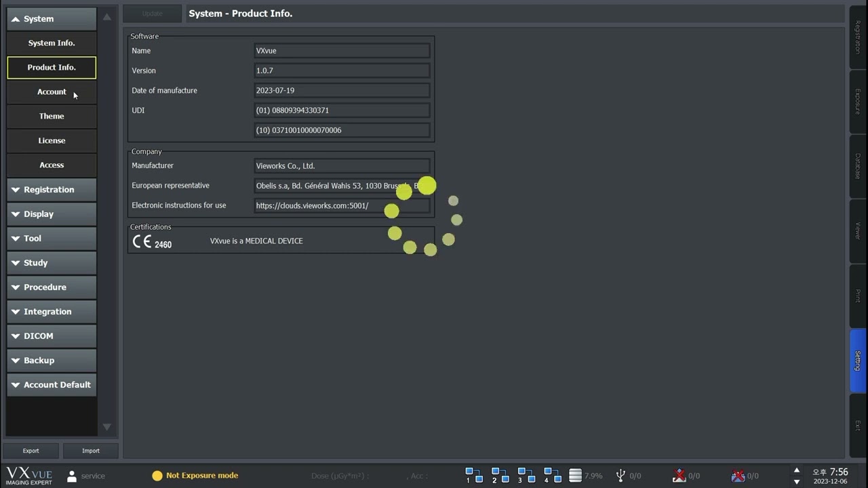The image size is (868, 488).
Task: Click the yellow exposure mode indicator
Action: [157, 476]
